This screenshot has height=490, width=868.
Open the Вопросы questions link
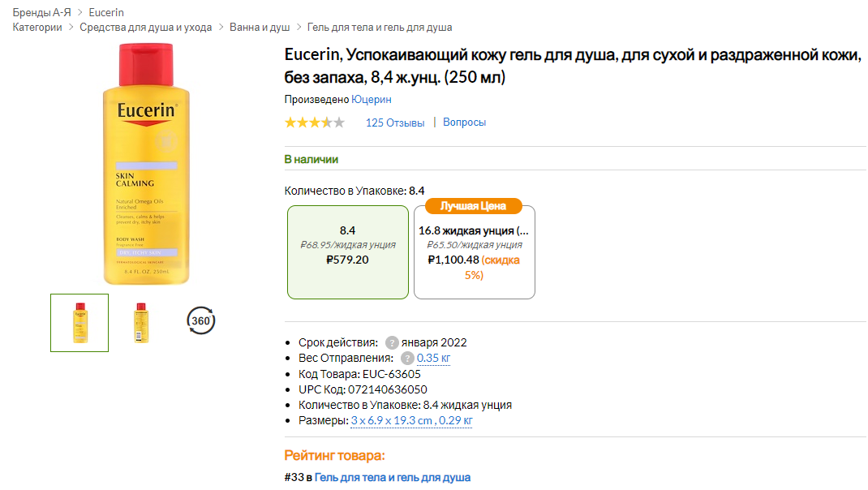point(464,122)
